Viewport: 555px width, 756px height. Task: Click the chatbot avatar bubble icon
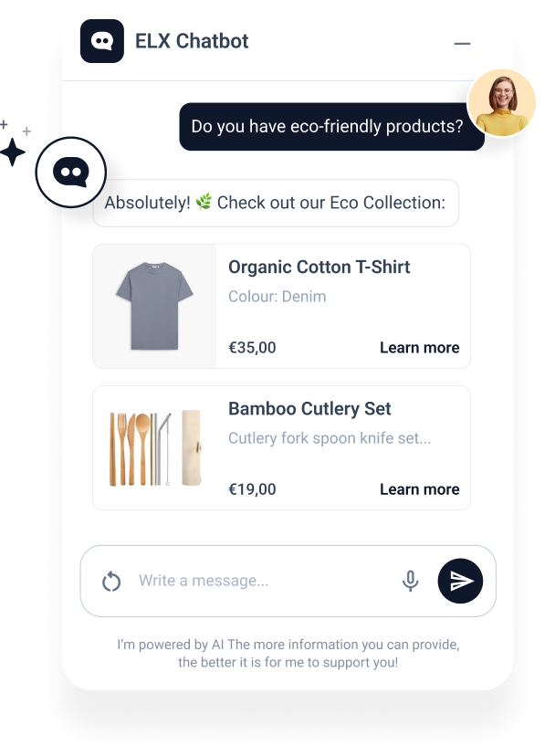click(71, 172)
